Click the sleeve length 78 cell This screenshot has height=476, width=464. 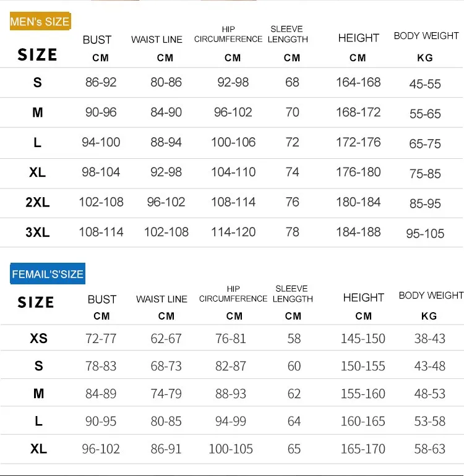pyautogui.click(x=292, y=232)
